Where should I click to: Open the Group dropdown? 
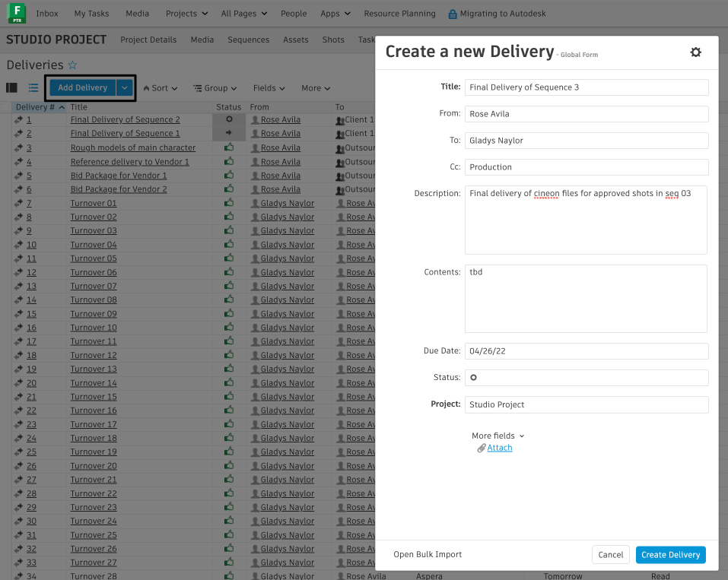click(x=215, y=88)
